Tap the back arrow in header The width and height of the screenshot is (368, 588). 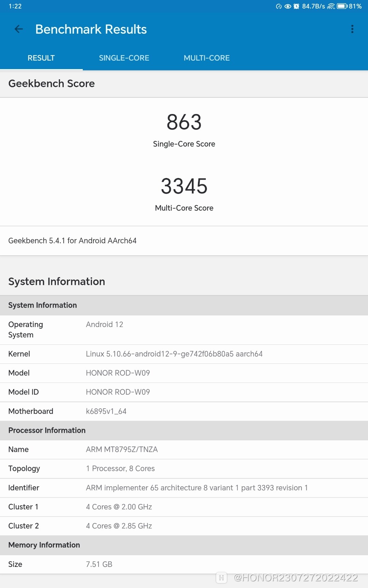(x=19, y=29)
